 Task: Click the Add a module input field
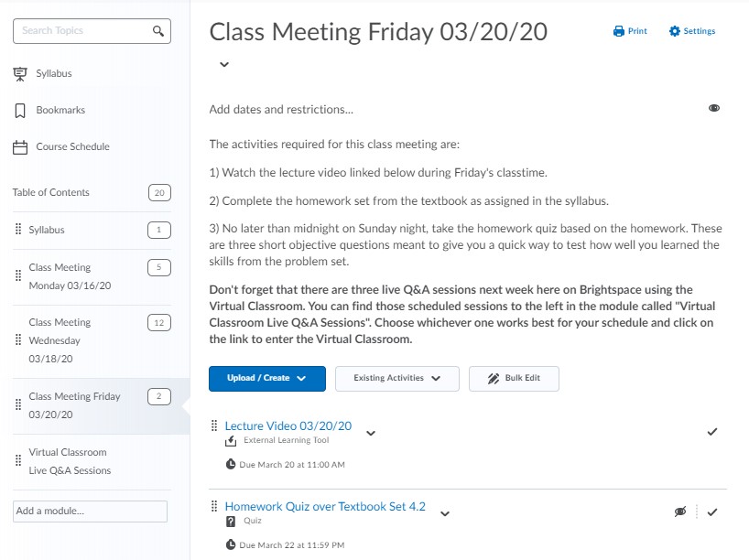click(90, 512)
